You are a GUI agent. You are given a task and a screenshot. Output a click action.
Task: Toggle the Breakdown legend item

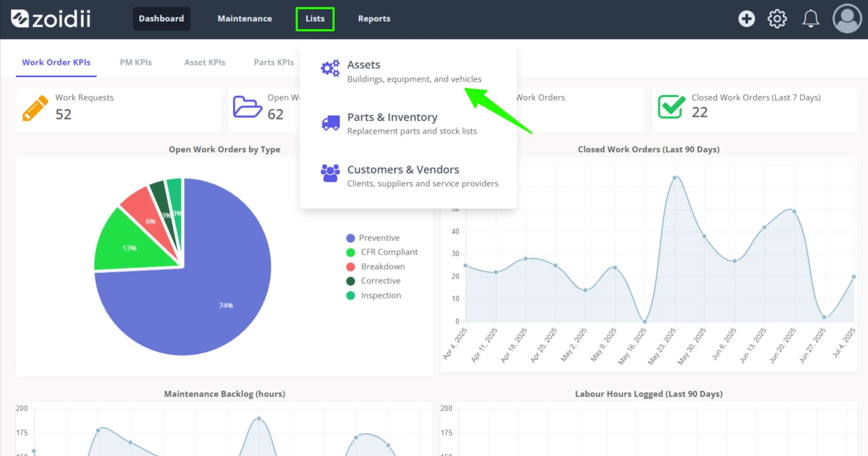pos(376,267)
